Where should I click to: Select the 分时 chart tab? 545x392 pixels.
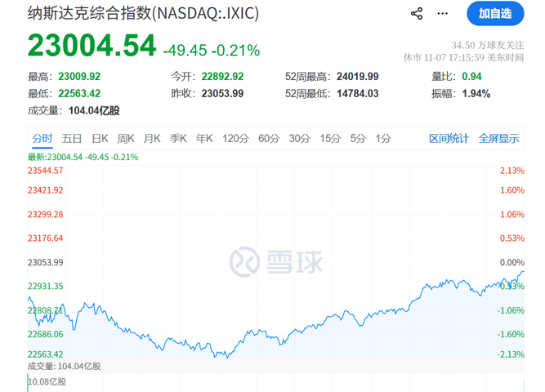tap(42, 138)
